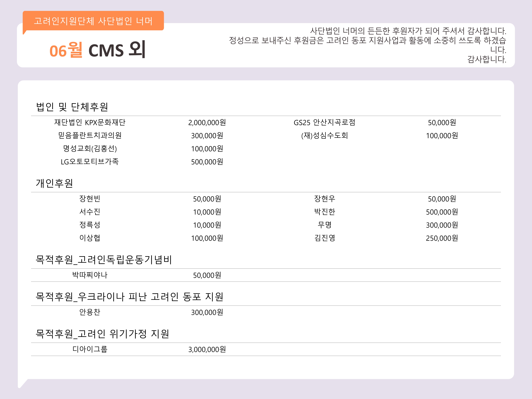This screenshot has width=532, height=399.
Task: Click the final 감사합니다. line in header
Action: (x=487, y=59)
